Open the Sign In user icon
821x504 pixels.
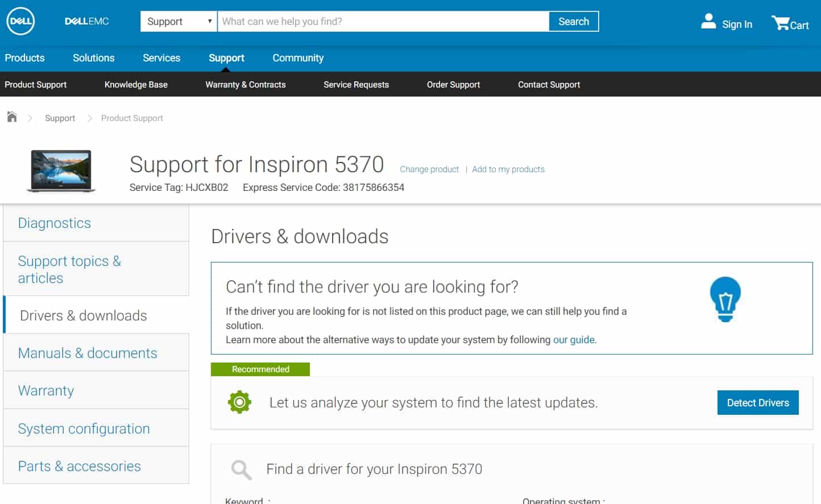tap(708, 22)
